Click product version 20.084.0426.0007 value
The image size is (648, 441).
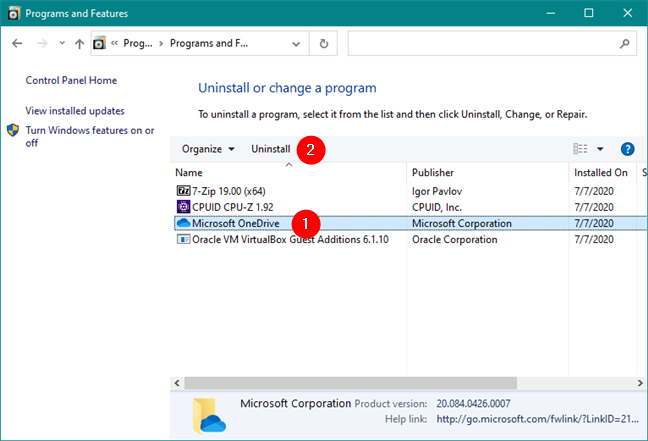pyautogui.click(x=473, y=403)
